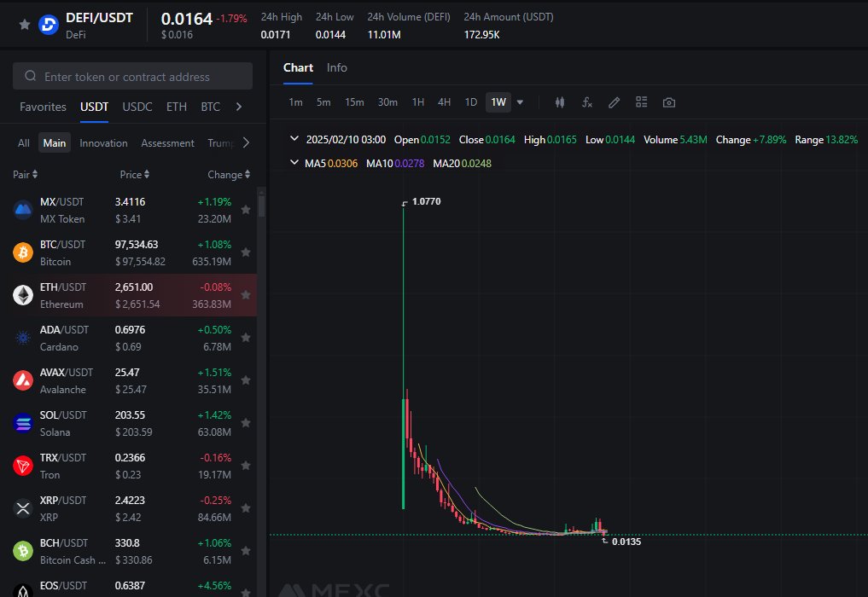Take chart snapshot with camera icon
Image resolution: width=868 pixels, height=597 pixels.
[x=669, y=102]
